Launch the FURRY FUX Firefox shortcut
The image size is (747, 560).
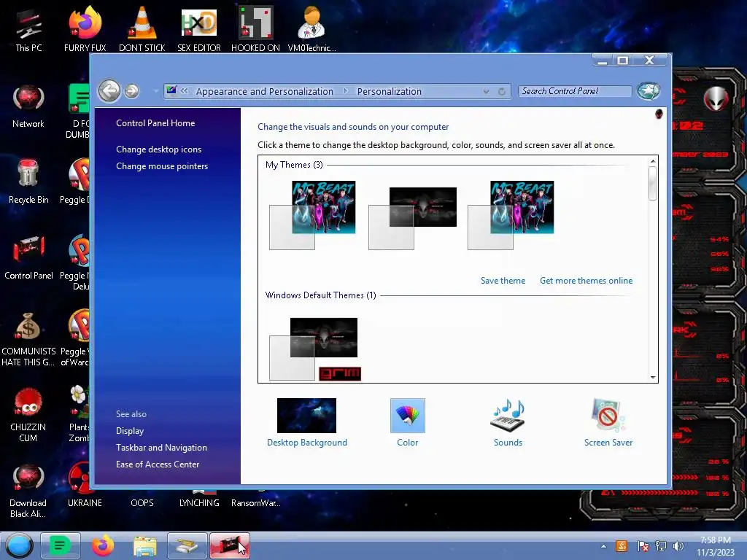(x=85, y=30)
